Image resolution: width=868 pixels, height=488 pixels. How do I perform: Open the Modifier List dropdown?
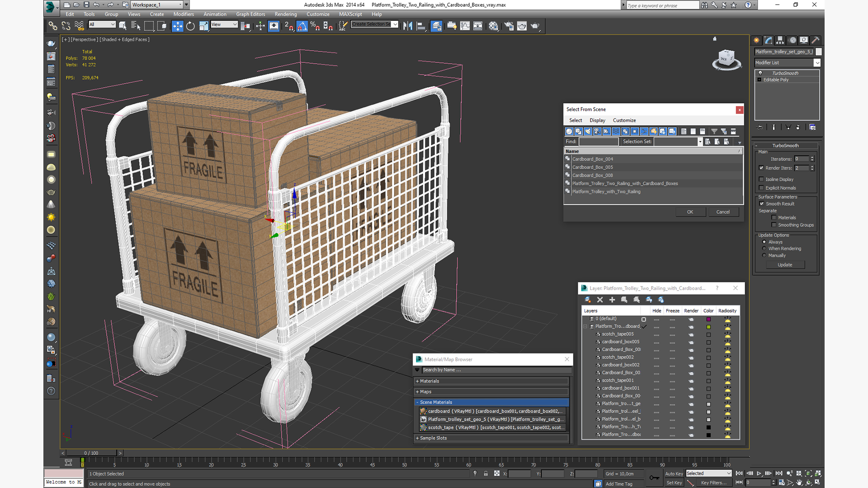coord(817,63)
